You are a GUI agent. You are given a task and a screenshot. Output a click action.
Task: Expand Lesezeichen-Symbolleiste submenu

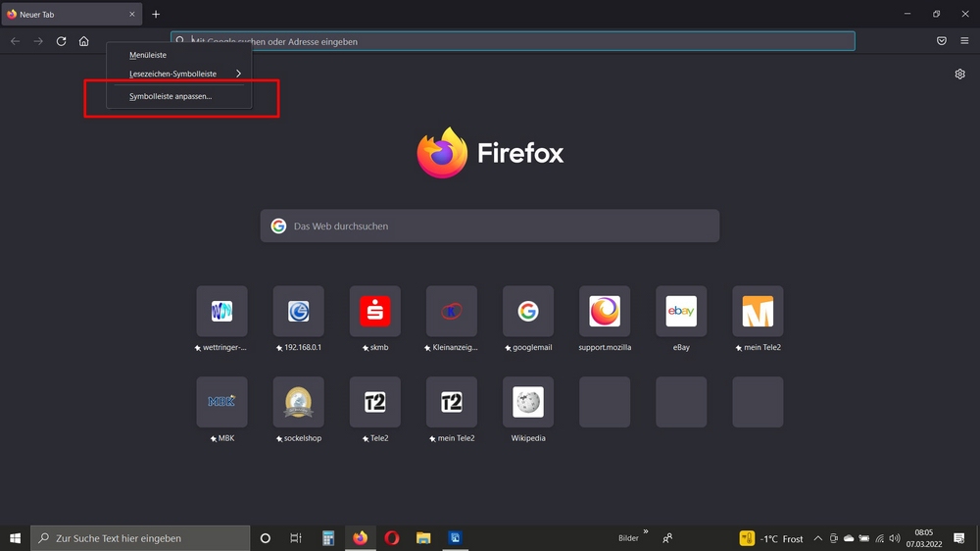(179, 74)
